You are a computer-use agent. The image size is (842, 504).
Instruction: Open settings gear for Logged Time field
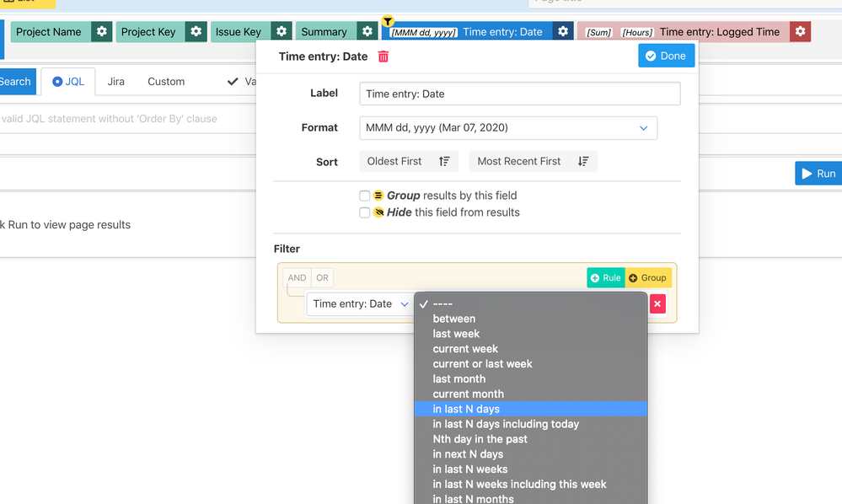800,32
